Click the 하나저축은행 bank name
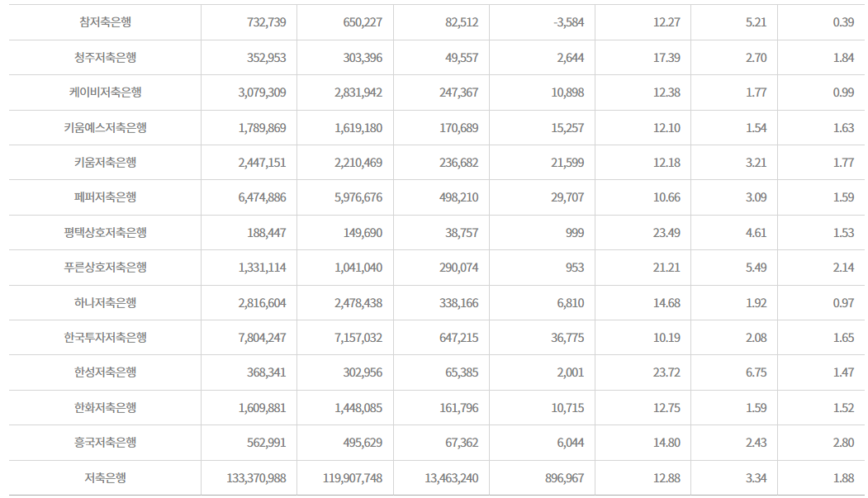868x498 pixels. click(x=105, y=303)
